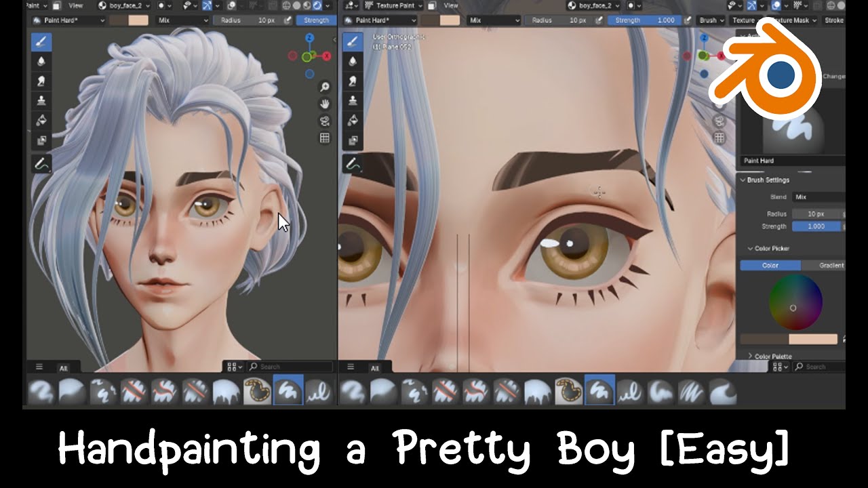Choose rendered shading mode in left header
Screen dimensions: 868x488
[317, 5]
